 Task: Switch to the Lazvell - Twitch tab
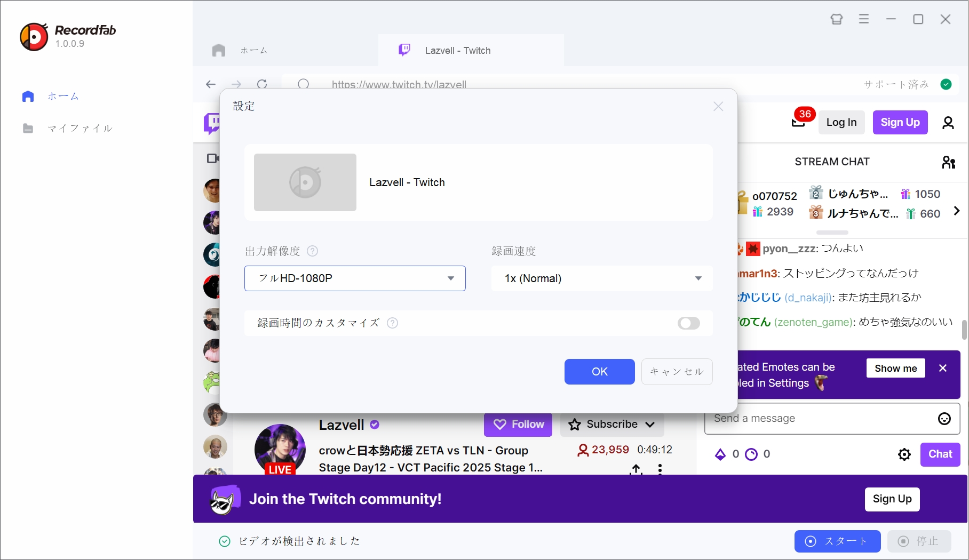point(471,50)
